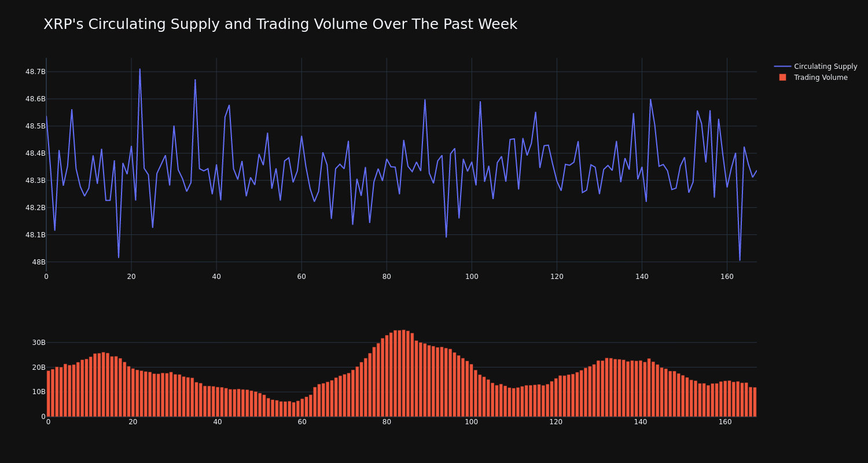868x463 pixels.
Task: Click the 48.4B y-axis label
Action: [35, 153]
